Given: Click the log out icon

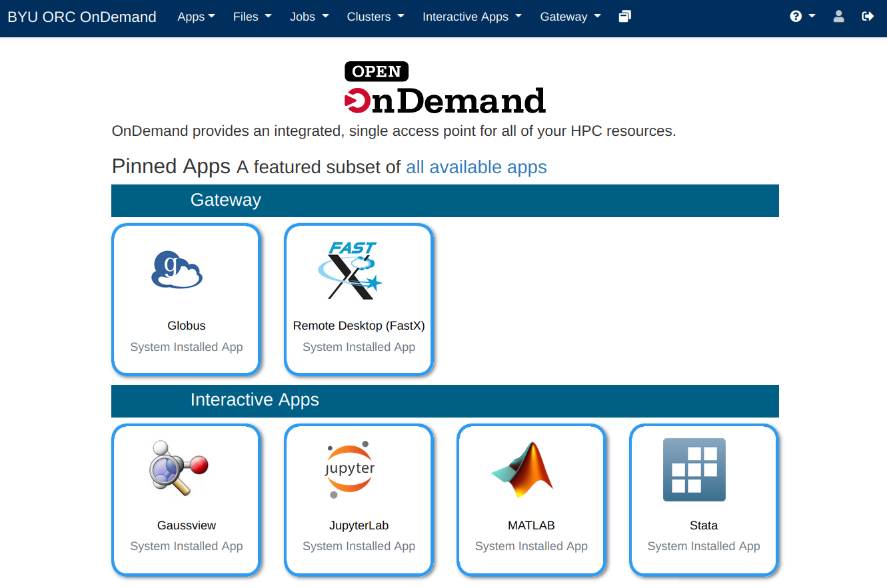Looking at the screenshot, I should pyautogui.click(x=868, y=17).
